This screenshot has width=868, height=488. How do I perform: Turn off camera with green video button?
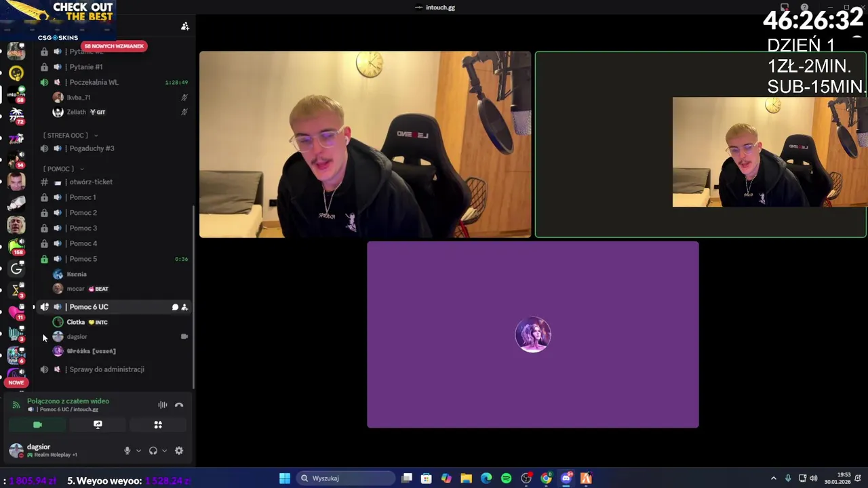[x=37, y=425]
